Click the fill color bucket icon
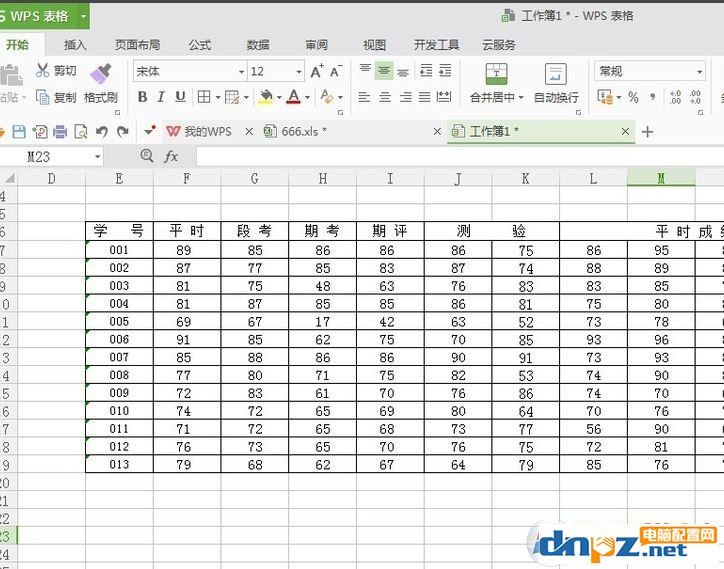The width and height of the screenshot is (724, 569). (265, 97)
